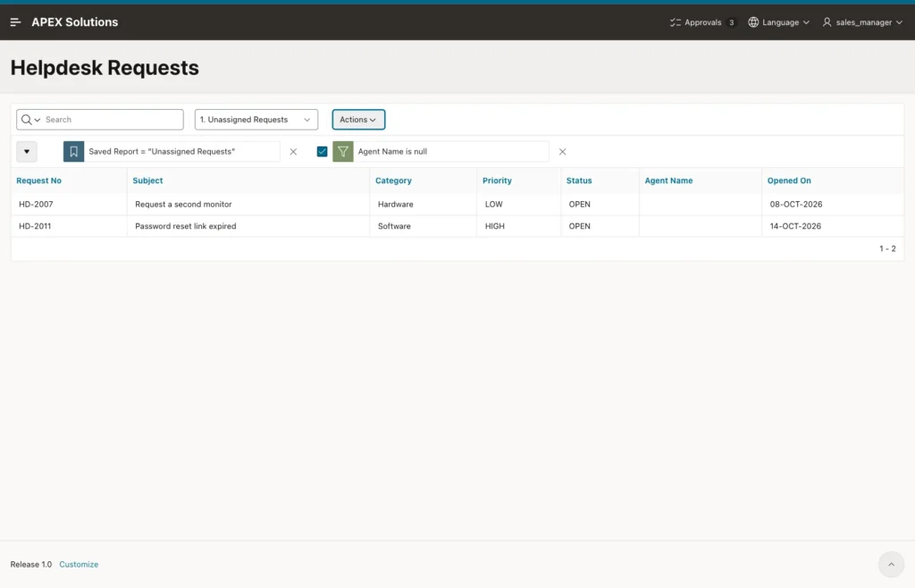The height and width of the screenshot is (588, 915).
Task: Open the Customize link in footer
Action: pyautogui.click(x=79, y=565)
